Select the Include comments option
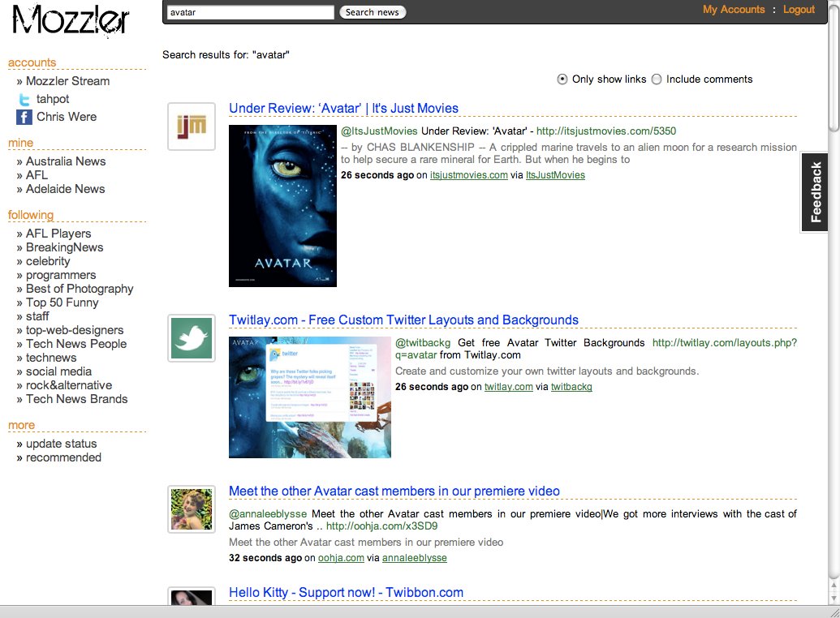 (x=657, y=79)
